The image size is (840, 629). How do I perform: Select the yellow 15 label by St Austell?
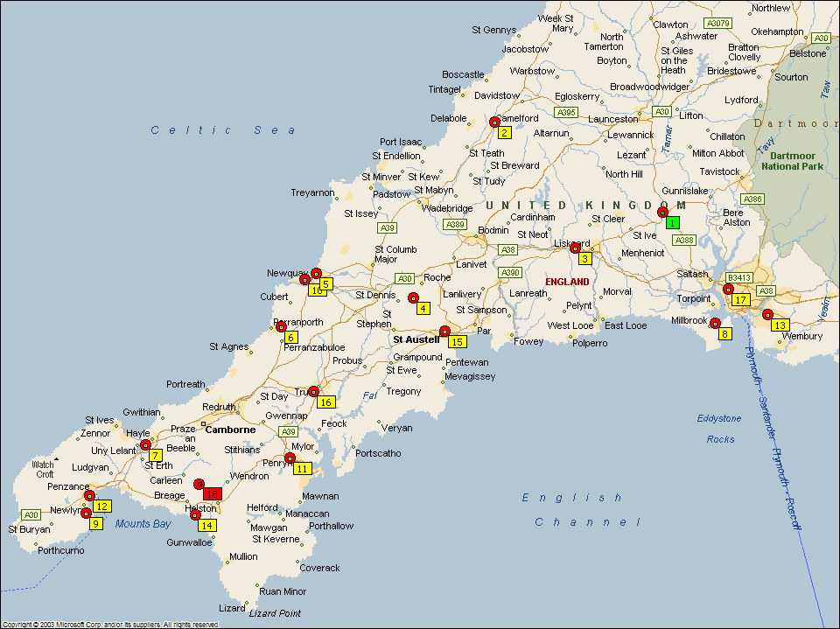pos(457,341)
